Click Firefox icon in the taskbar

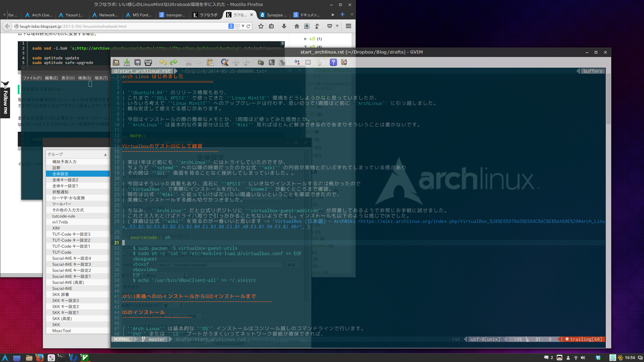coord(40,358)
